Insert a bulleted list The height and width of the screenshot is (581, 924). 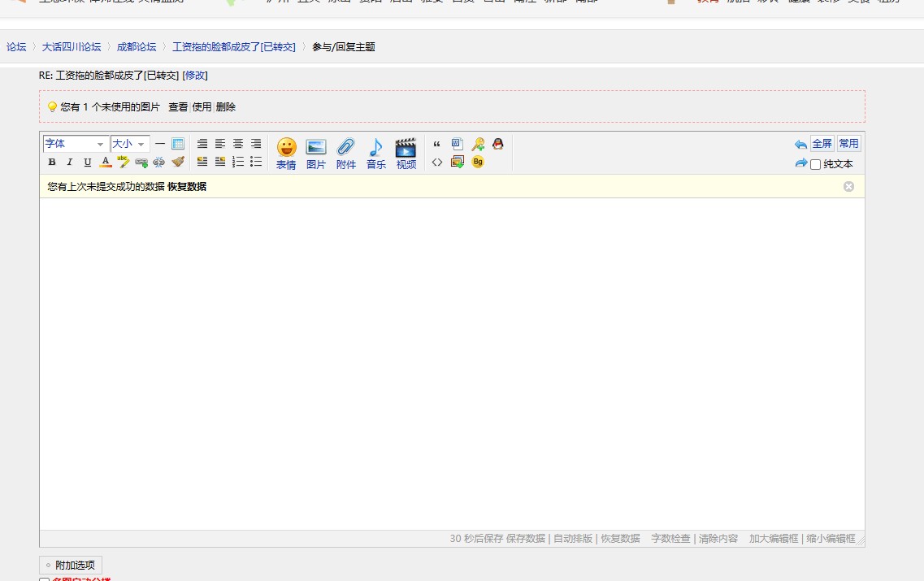[x=256, y=162]
